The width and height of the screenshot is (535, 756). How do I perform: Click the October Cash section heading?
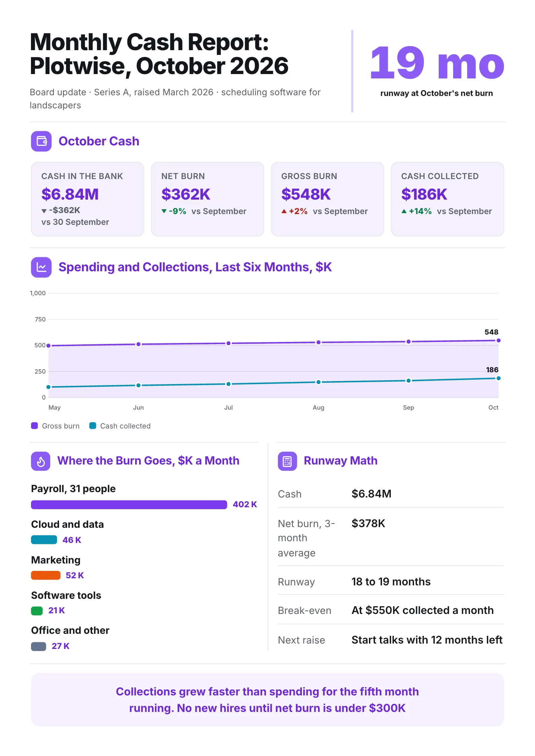(99, 141)
